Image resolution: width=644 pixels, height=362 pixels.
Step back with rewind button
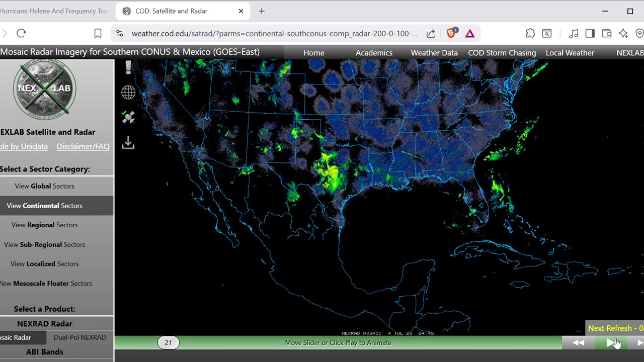579,343
